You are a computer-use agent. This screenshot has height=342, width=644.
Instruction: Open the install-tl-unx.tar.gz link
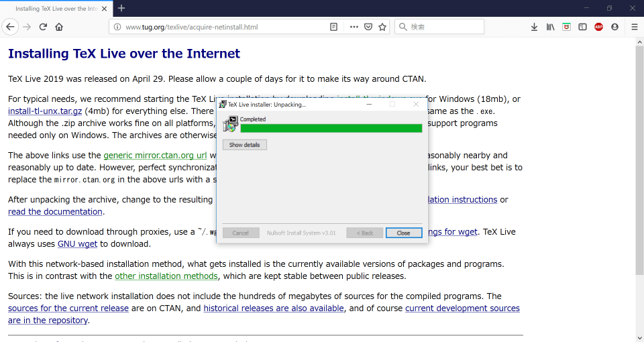[x=45, y=111]
